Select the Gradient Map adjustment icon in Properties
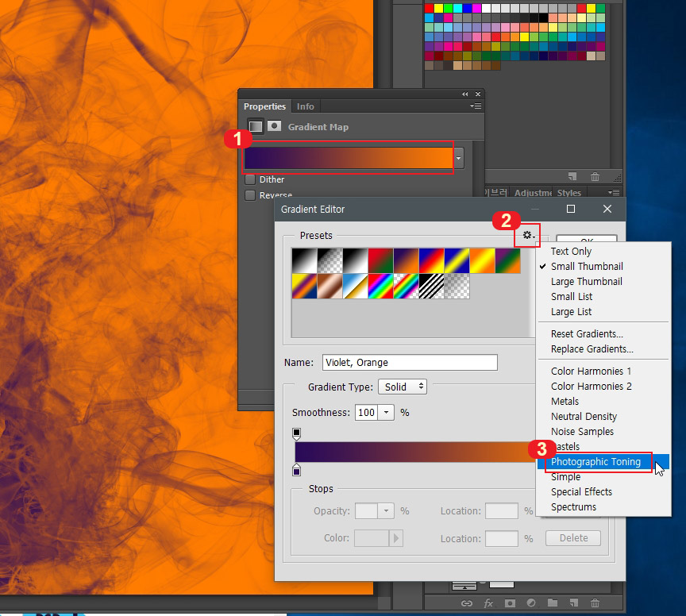Viewport: 686px width, 616px height. 256,126
